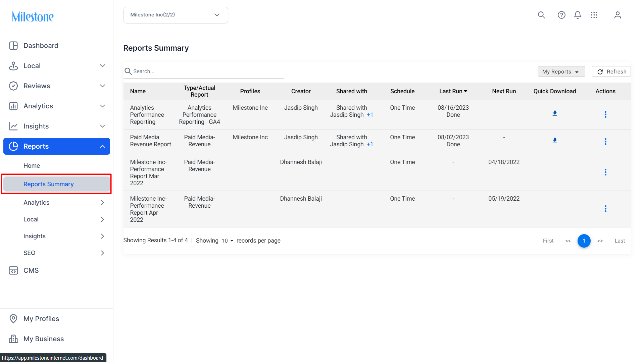Click the Reviews badge sidebar icon
The width and height of the screenshot is (644, 362).
pyautogui.click(x=13, y=86)
